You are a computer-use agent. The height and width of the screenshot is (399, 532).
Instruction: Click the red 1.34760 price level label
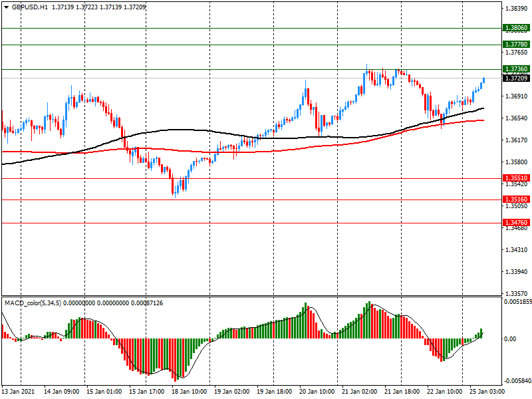click(x=516, y=223)
